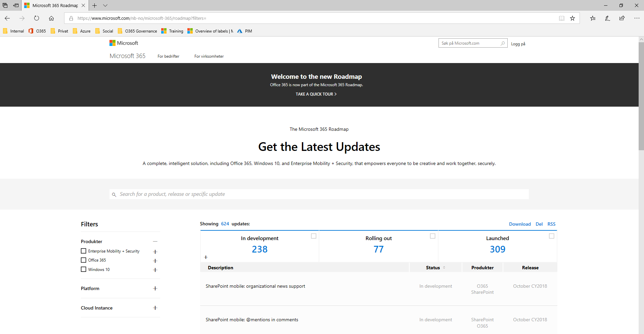
Task: Add this page to favorites via the star
Action: (572, 18)
